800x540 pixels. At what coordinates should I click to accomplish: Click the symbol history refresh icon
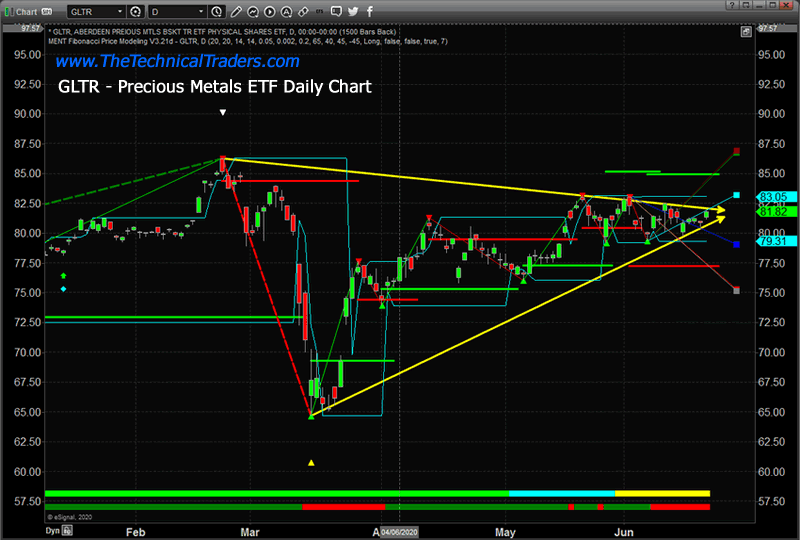point(136,11)
